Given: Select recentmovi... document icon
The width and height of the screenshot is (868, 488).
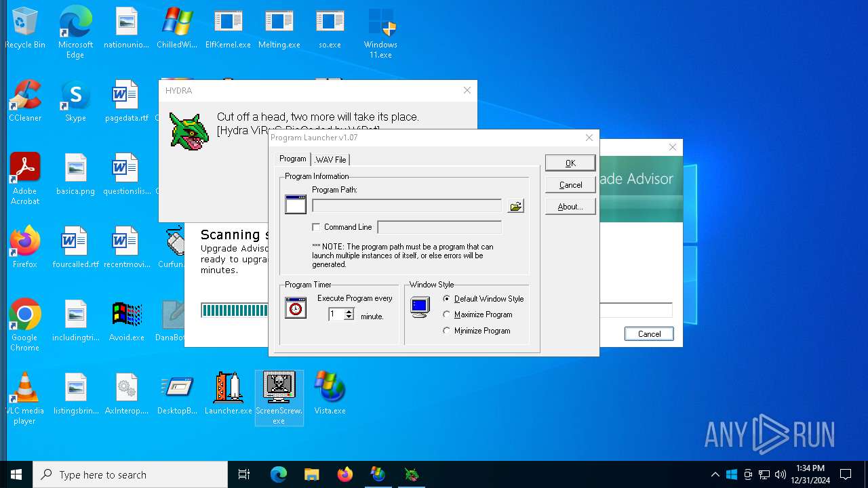Looking at the screenshot, I should (126, 248).
